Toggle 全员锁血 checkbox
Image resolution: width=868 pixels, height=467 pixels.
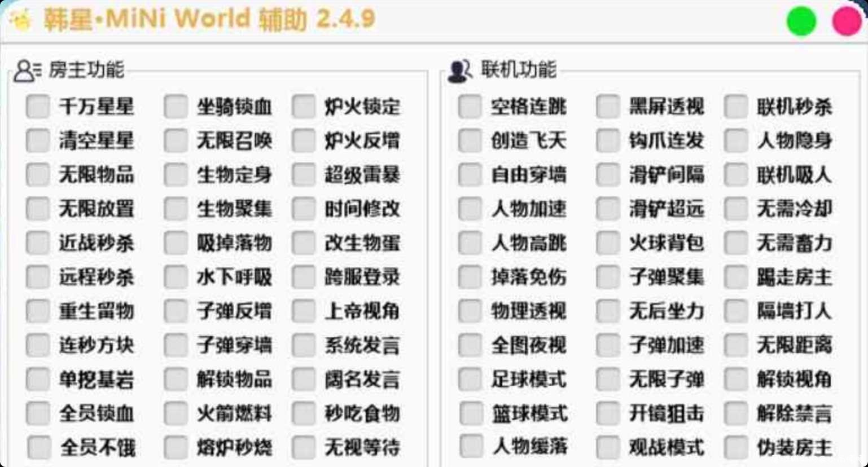[x=38, y=413]
